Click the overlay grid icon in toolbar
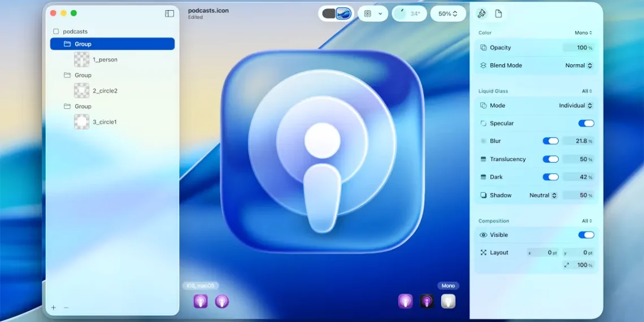The width and height of the screenshot is (644, 322). point(368,14)
